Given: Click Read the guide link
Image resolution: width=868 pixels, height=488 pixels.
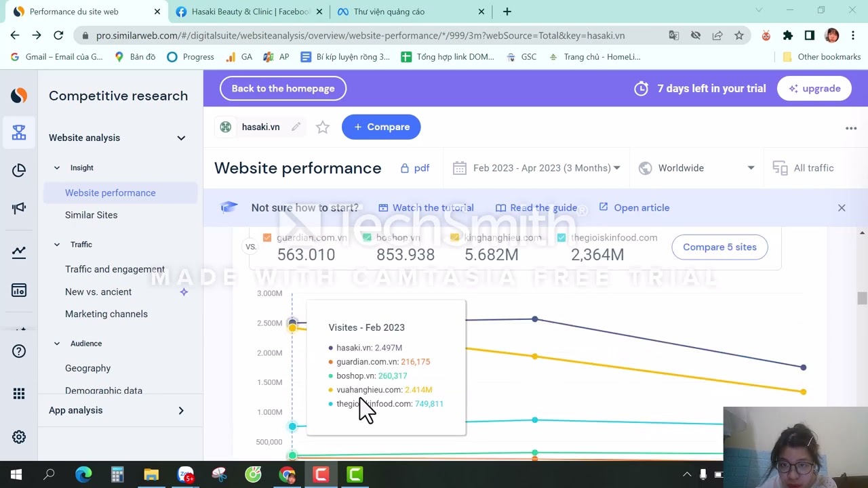Looking at the screenshot, I should point(536,208).
